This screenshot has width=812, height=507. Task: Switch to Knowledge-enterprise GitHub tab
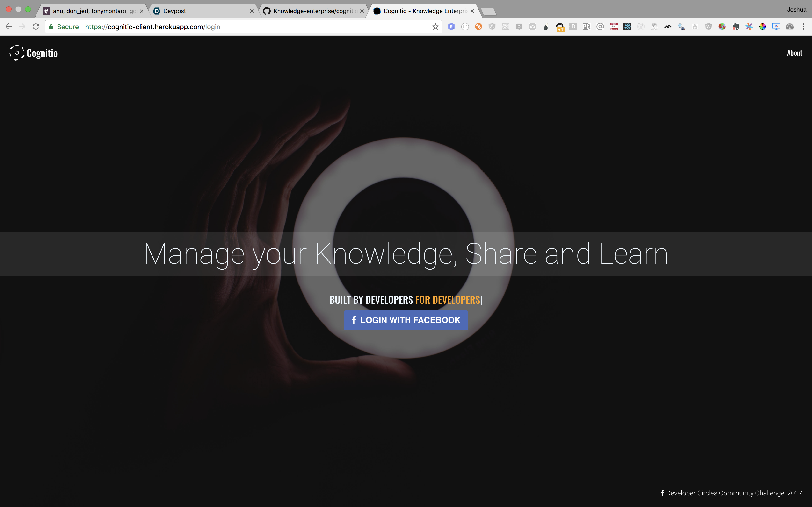pyautogui.click(x=314, y=11)
